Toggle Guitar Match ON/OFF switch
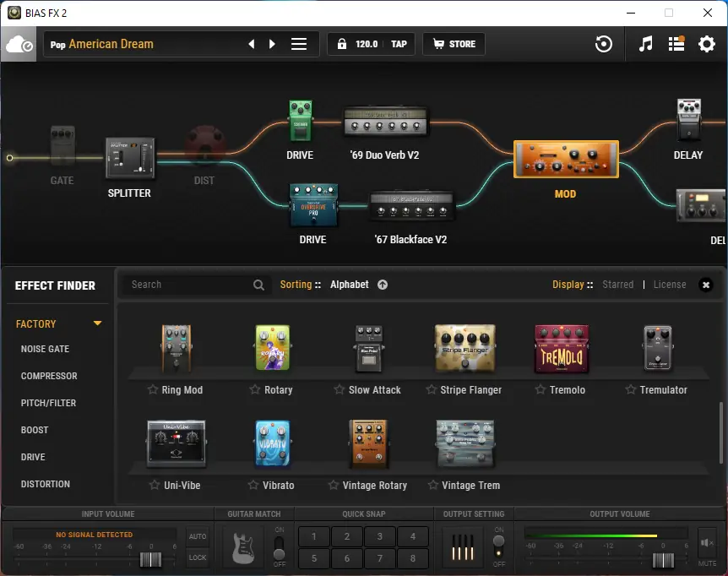The height and width of the screenshot is (576, 728). (279, 547)
